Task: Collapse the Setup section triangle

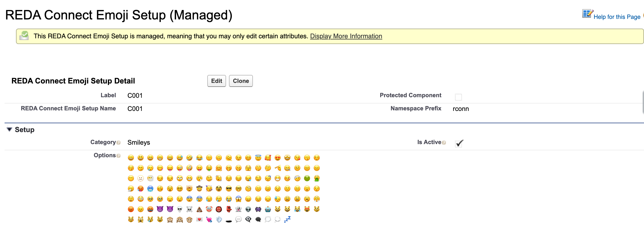Action: 9,130
